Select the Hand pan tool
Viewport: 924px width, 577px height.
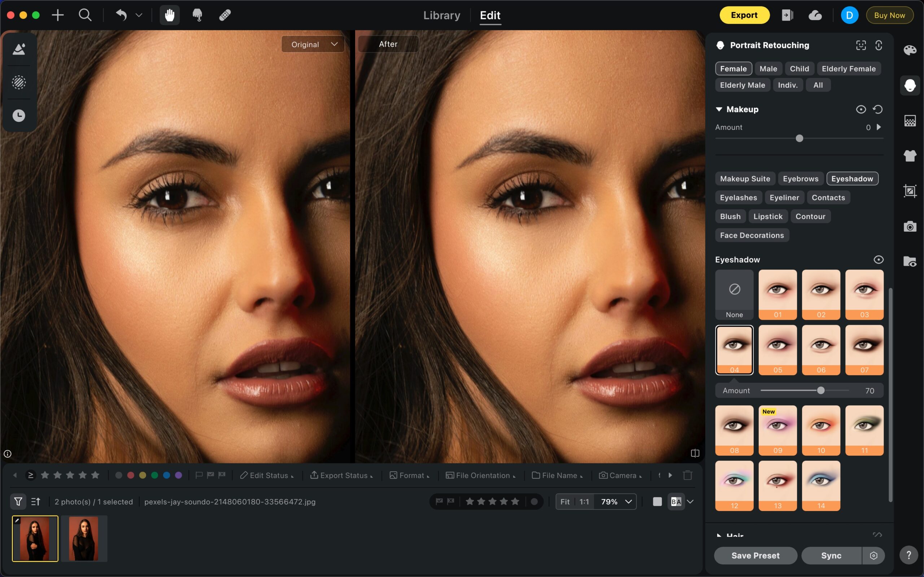pyautogui.click(x=169, y=15)
